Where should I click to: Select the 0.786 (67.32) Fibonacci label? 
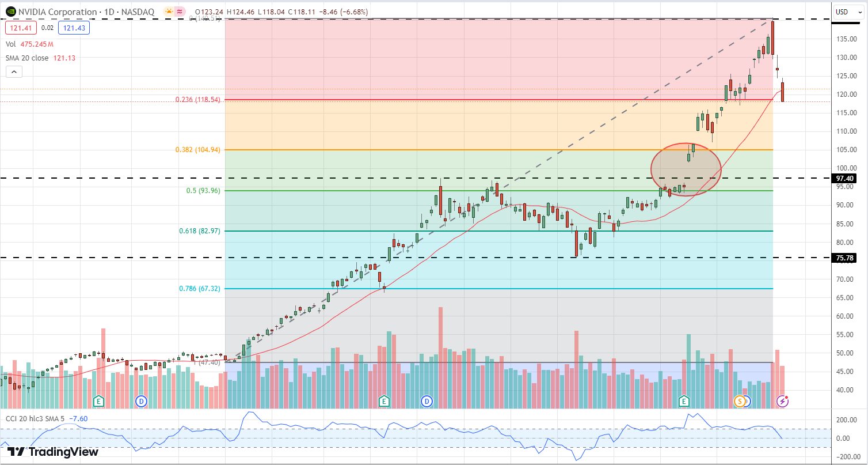click(200, 289)
